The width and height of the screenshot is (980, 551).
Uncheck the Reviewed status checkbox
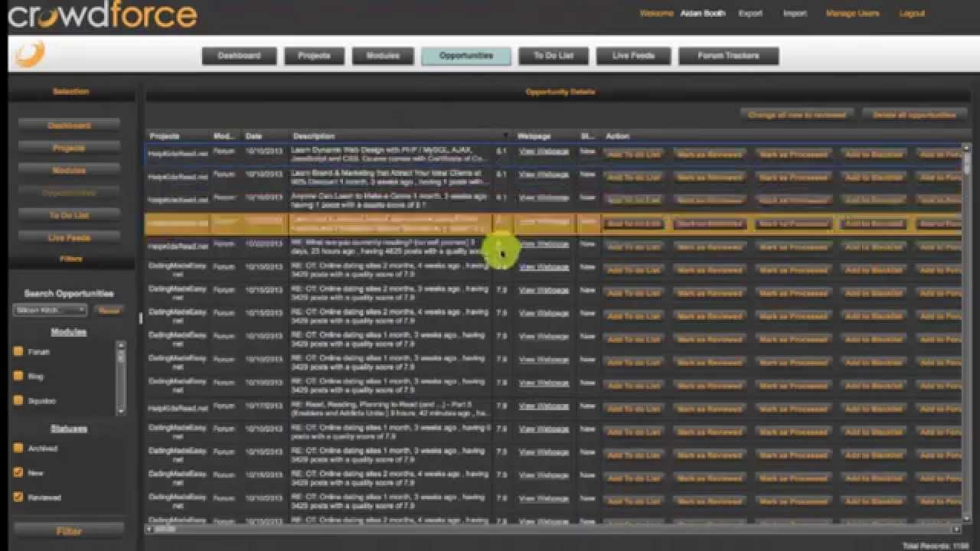[18, 497]
